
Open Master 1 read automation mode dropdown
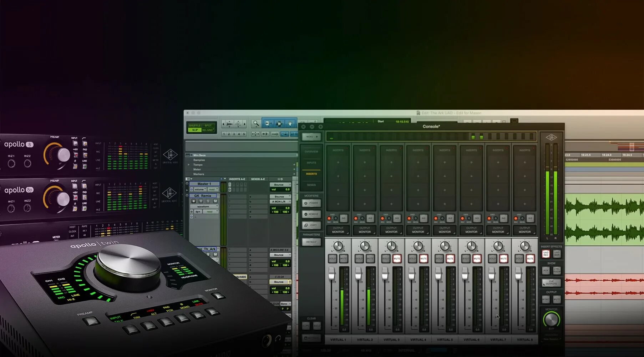213,189
